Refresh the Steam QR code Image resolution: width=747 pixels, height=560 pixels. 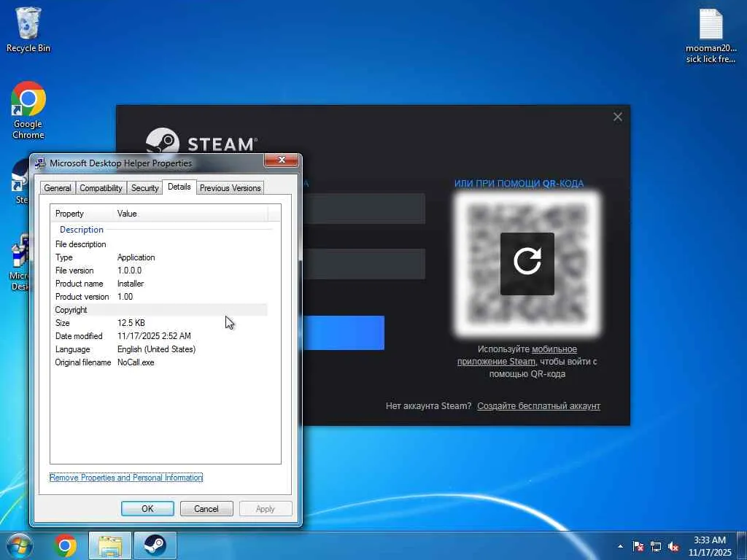pos(527,263)
